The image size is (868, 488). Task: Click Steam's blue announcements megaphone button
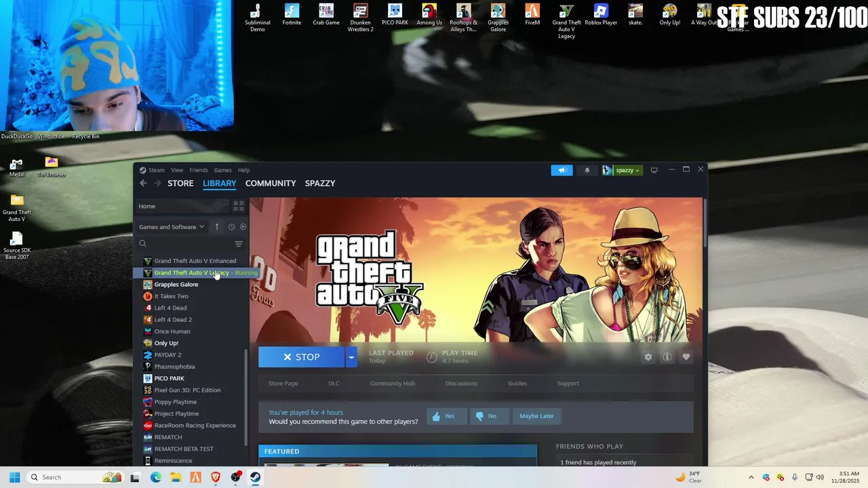(x=561, y=170)
